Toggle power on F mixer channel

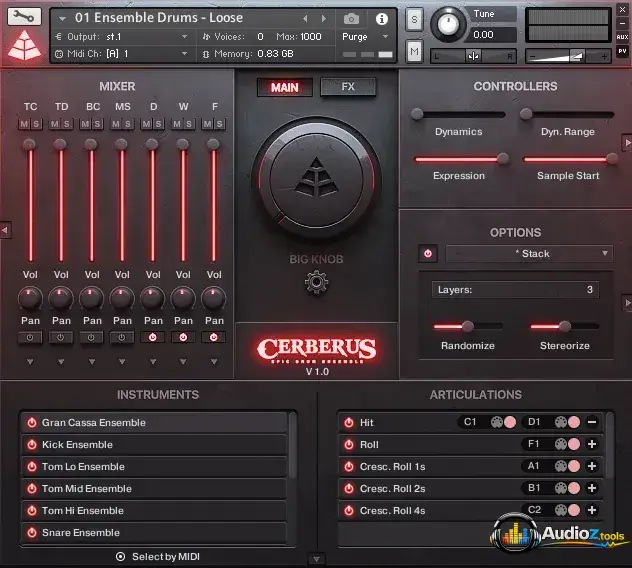pyautogui.click(x=214, y=337)
